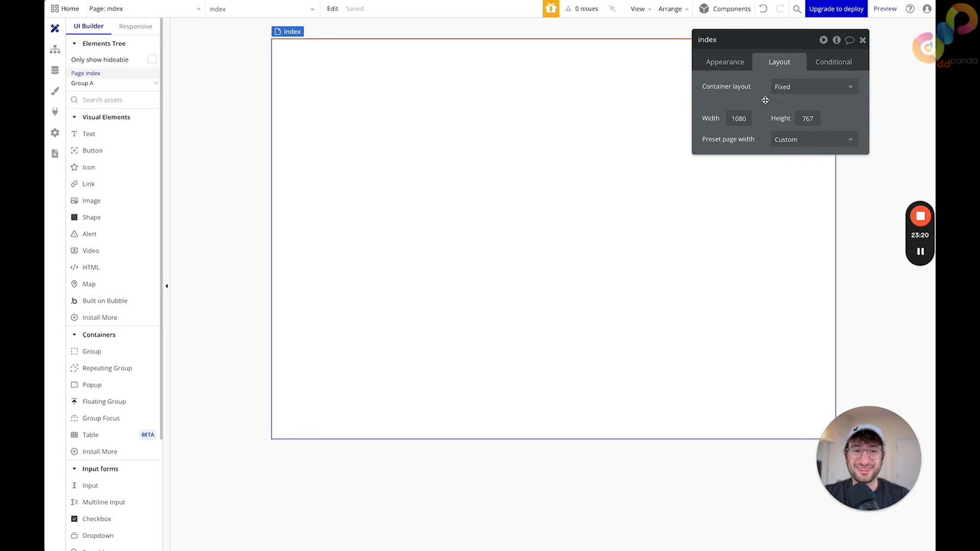Switch to the Conditional tab
The height and width of the screenshot is (551, 980).
click(834, 62)
